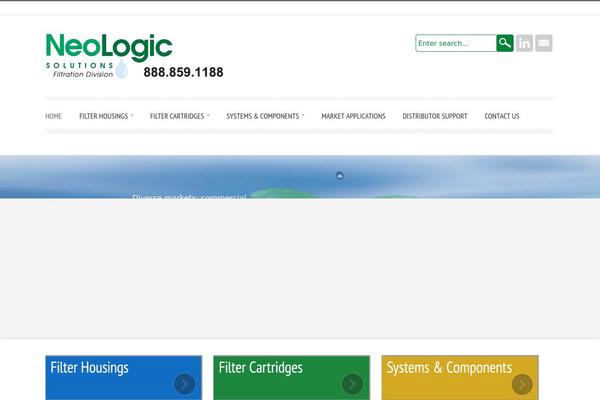This screenshot has height=400, width=600.
Task: Go to Contact Us page
Action: tap(502, 116)
